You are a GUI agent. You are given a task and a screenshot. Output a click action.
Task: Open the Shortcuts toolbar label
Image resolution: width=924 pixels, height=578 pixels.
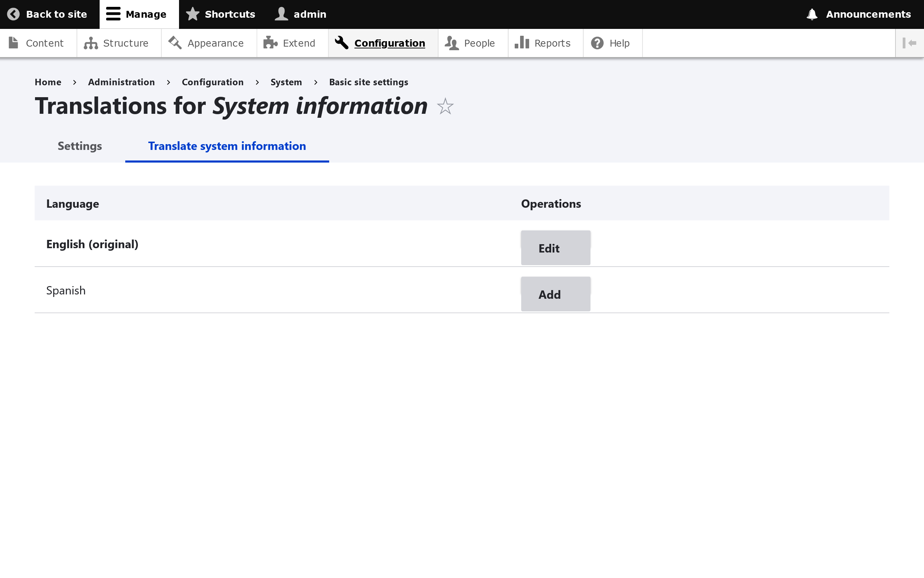230,14
